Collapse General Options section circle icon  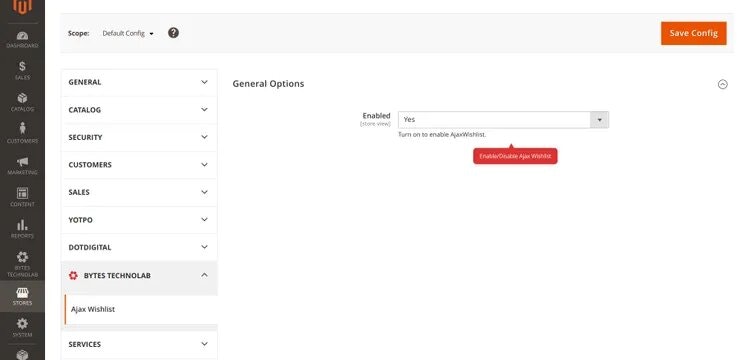[x=723, y=84]
